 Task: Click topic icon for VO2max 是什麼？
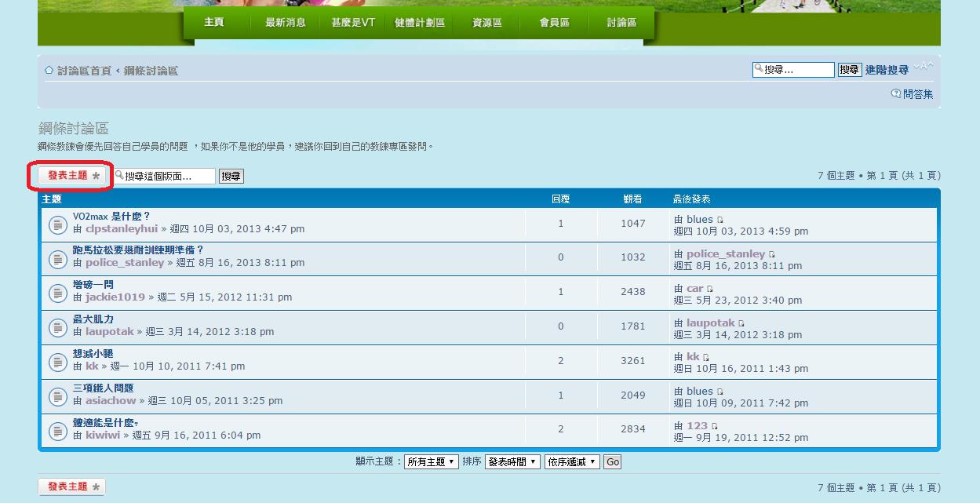57,224
